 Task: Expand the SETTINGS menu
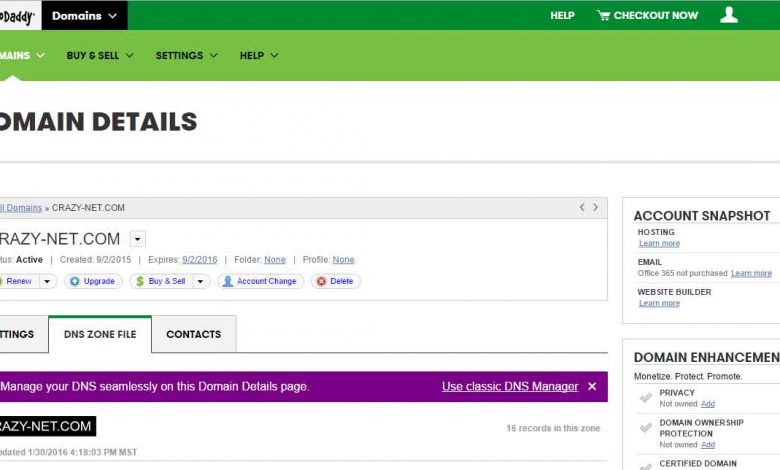[x=187, y=55]
